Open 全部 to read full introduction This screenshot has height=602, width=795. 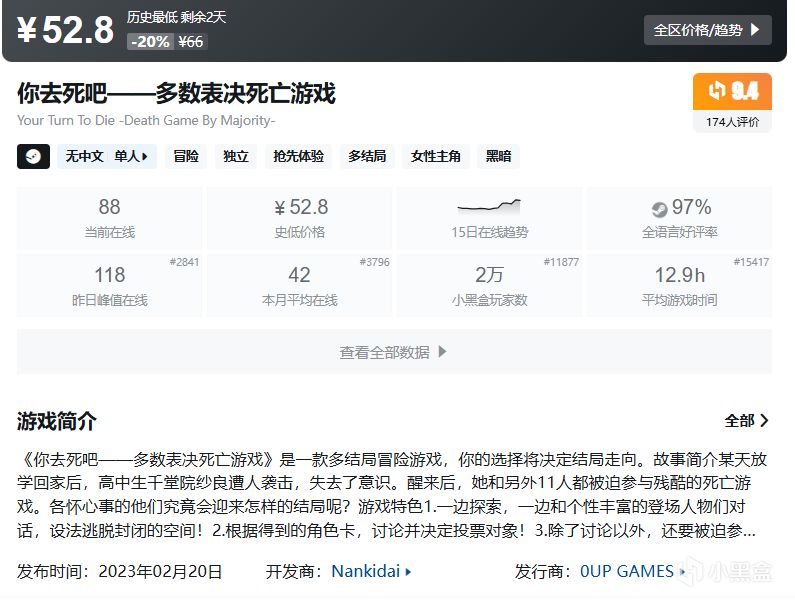pos(746,420)
